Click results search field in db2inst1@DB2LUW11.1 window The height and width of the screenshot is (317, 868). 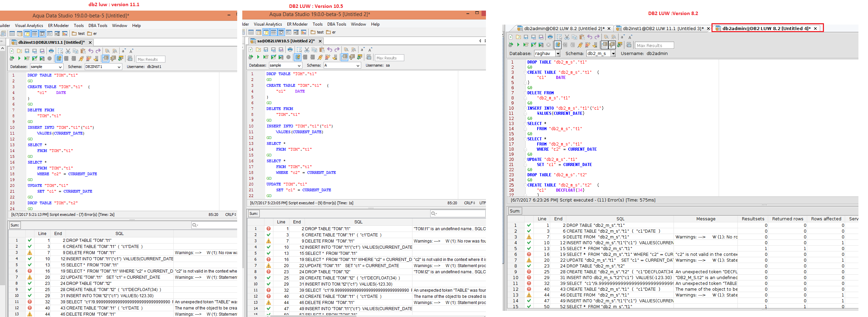215,225
